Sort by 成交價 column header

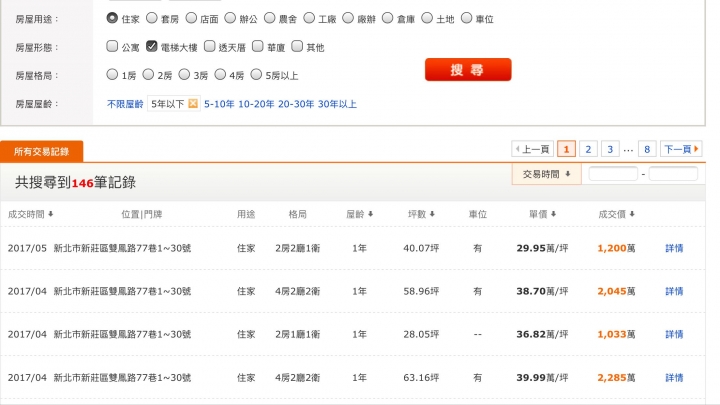(x=617, y=214)
